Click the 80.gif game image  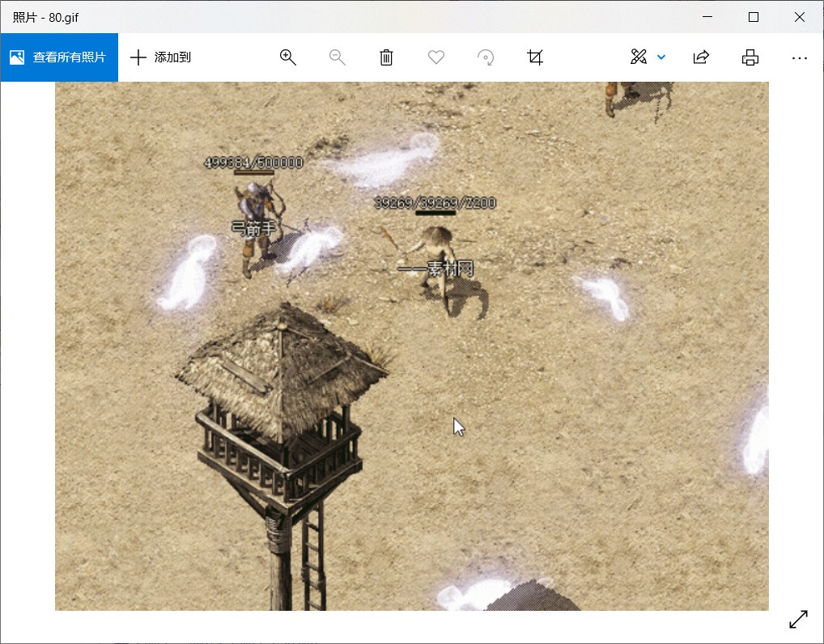coord(412,345)
